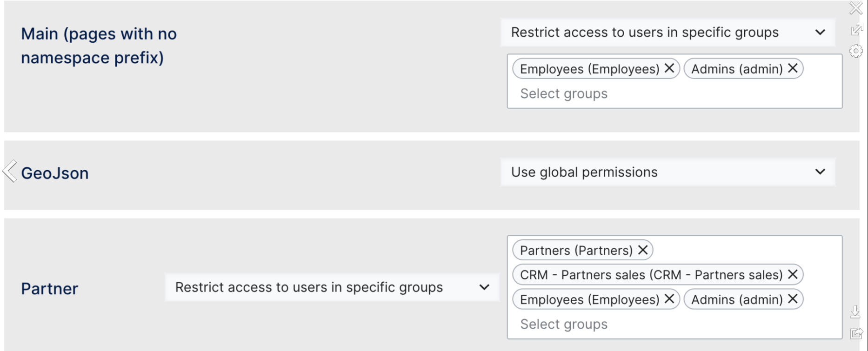Remove Admins group from Partner namespace
The height and width of the screenshot is (351, 868).
[x=793, y=299]
